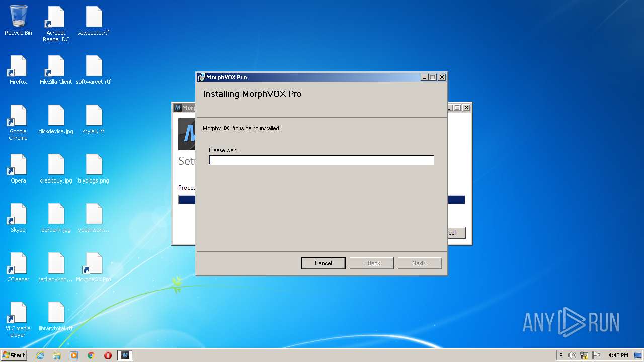This screenshot has width=644, height=362.
Task: Minimize the MorphVOX Pro installer window
Action: click(424, 77)
